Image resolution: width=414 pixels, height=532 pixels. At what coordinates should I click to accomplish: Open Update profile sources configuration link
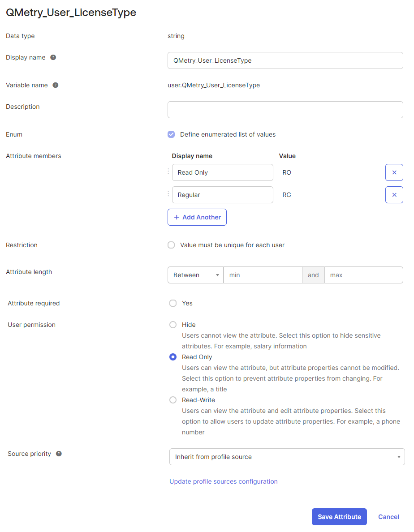tap(223, 481)
